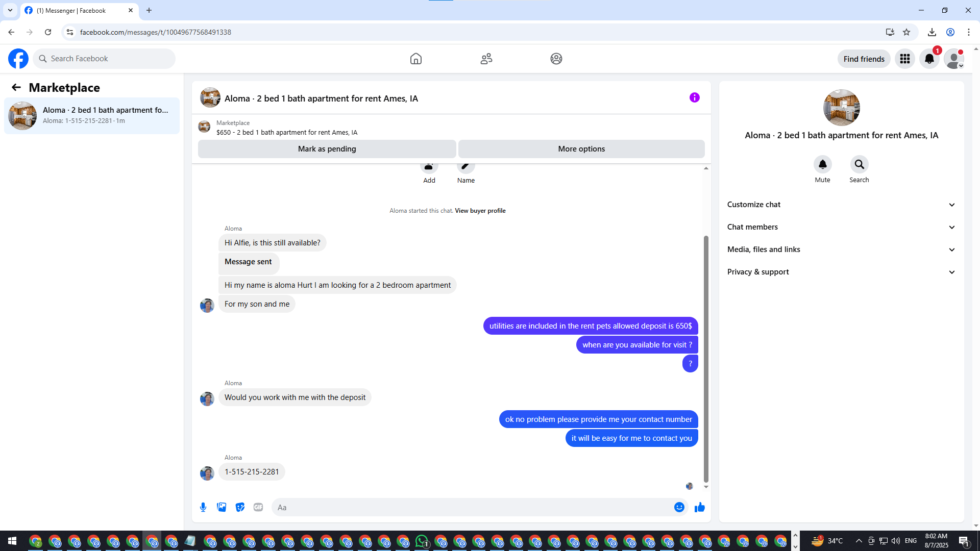
Task: Click the 'For my son and me' message
Action: 257,304
